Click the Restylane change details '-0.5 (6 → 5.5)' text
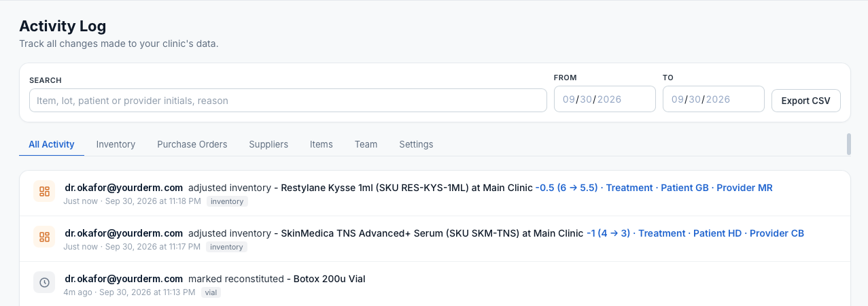Image resolution: width=868 pixels, height=306 pixels. coord(566,188)
